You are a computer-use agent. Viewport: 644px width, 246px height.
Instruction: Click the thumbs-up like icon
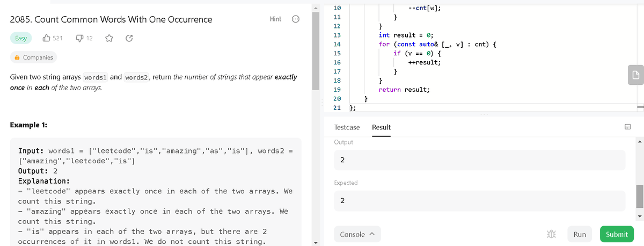click(46, 38)
